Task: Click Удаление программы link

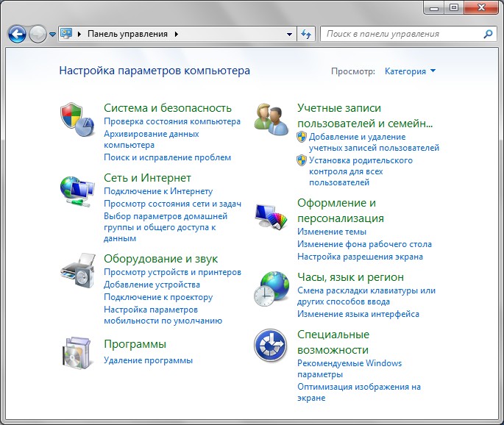Action: (148, 360)
